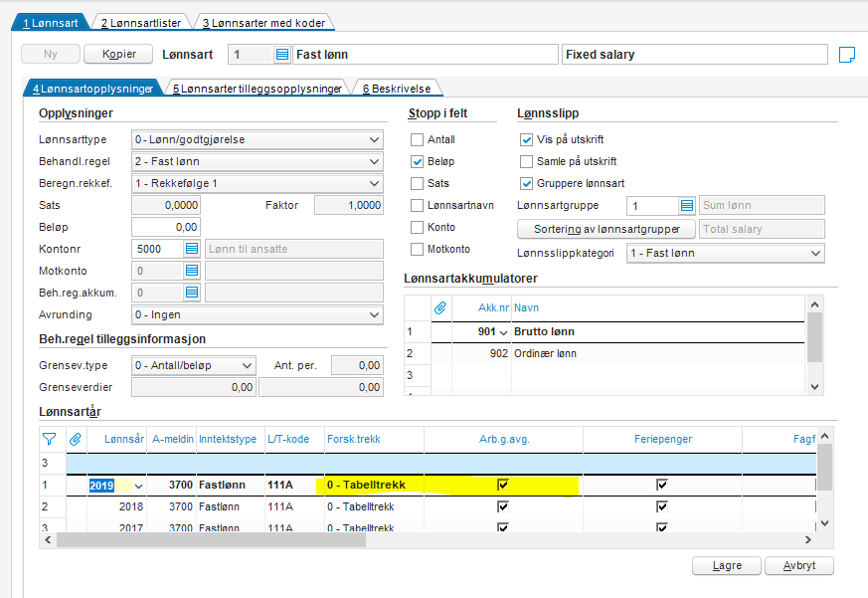Open the note icon beside Fixed salary

click(847, 54)
